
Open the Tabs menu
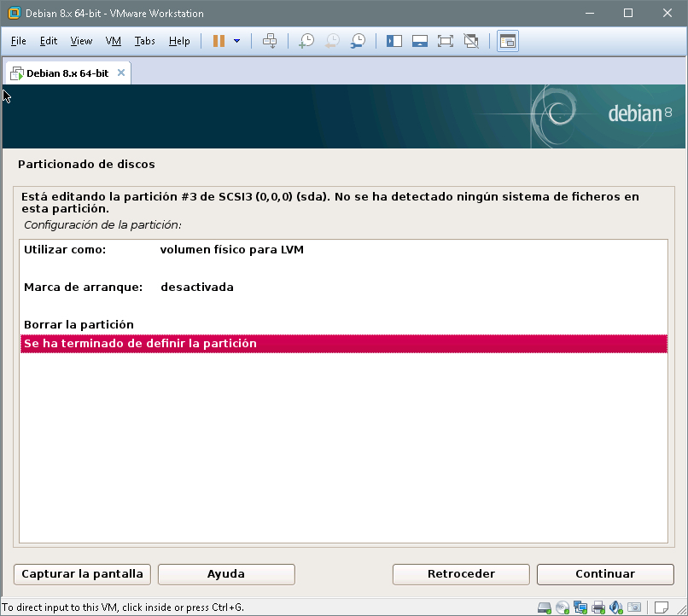point(145,41)
